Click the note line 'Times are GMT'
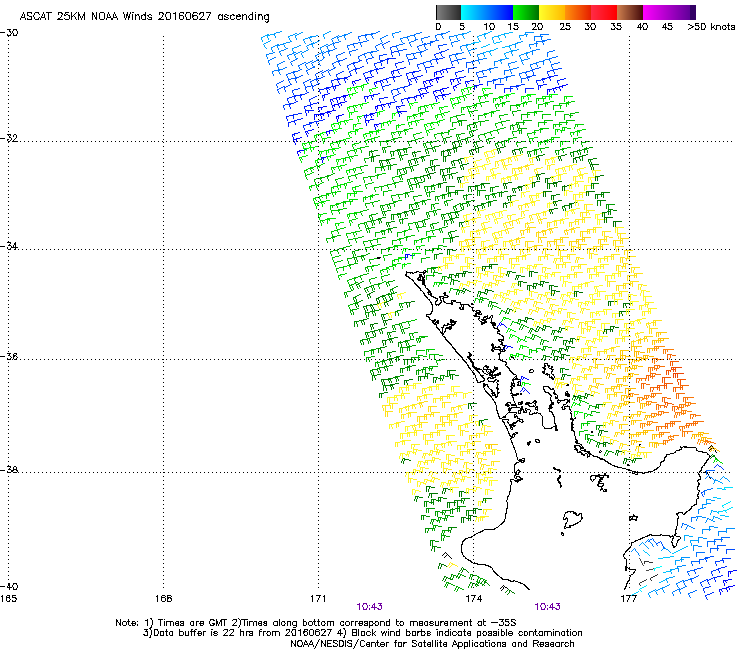 (193, 623)
